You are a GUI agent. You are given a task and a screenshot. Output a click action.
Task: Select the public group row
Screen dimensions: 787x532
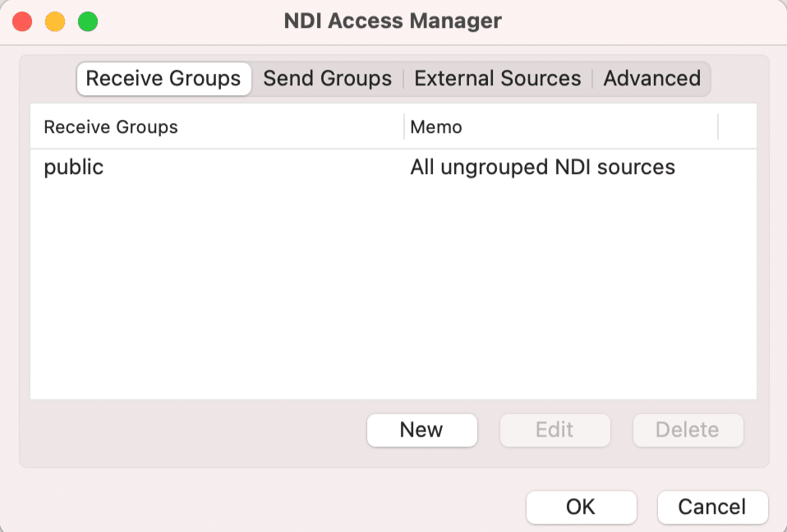(74, 167)
